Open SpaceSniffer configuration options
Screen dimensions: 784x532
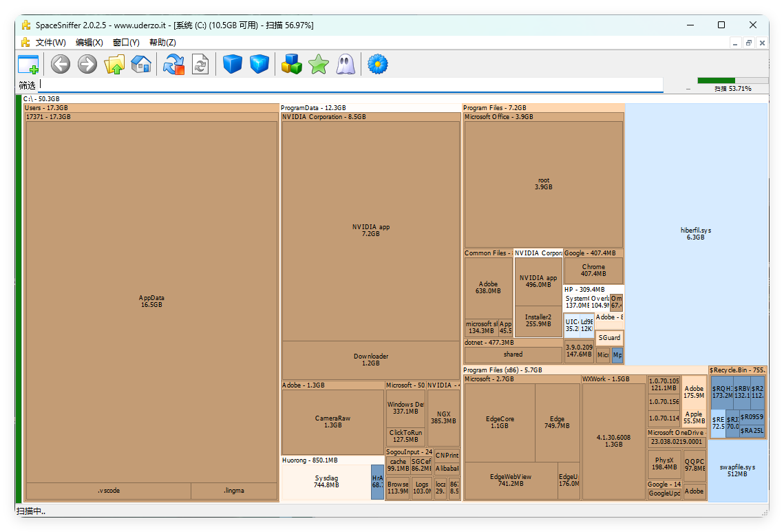tap(377, 63)
